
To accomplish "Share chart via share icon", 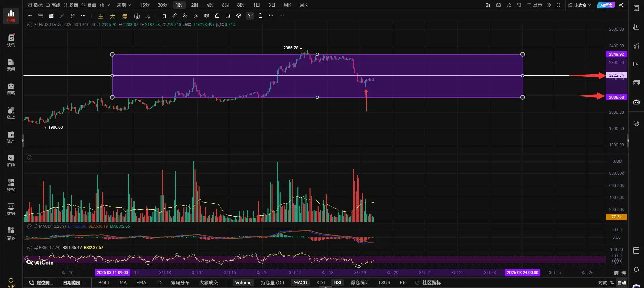I will 622,5.
